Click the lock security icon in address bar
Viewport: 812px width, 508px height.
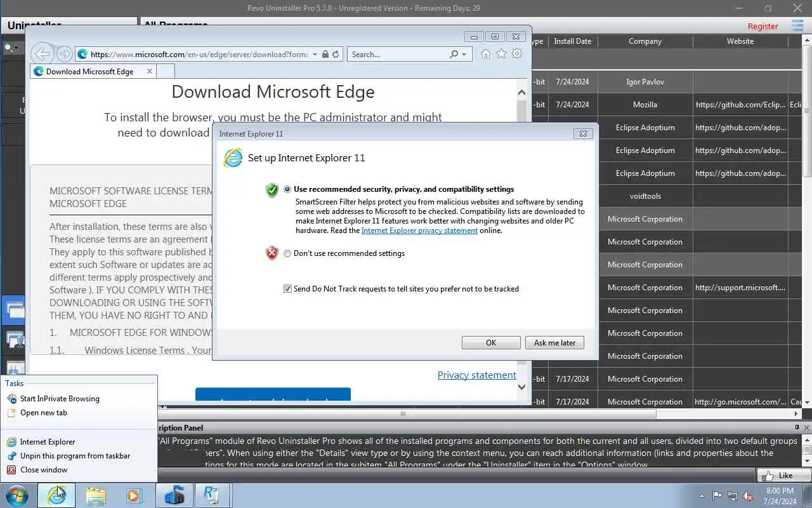pyautogui.click(x=325, y=55)
